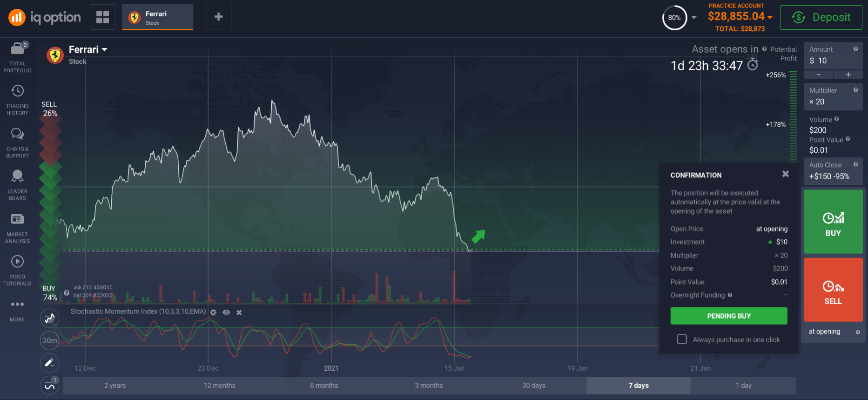Increase amount with plus button
Image resolution: width=868 pixels, height=400 pixels.
point(848,75)
